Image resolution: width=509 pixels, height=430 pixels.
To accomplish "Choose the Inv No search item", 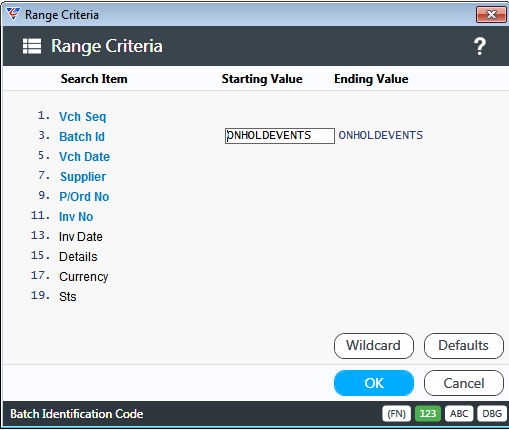I will tap(76, 217).
